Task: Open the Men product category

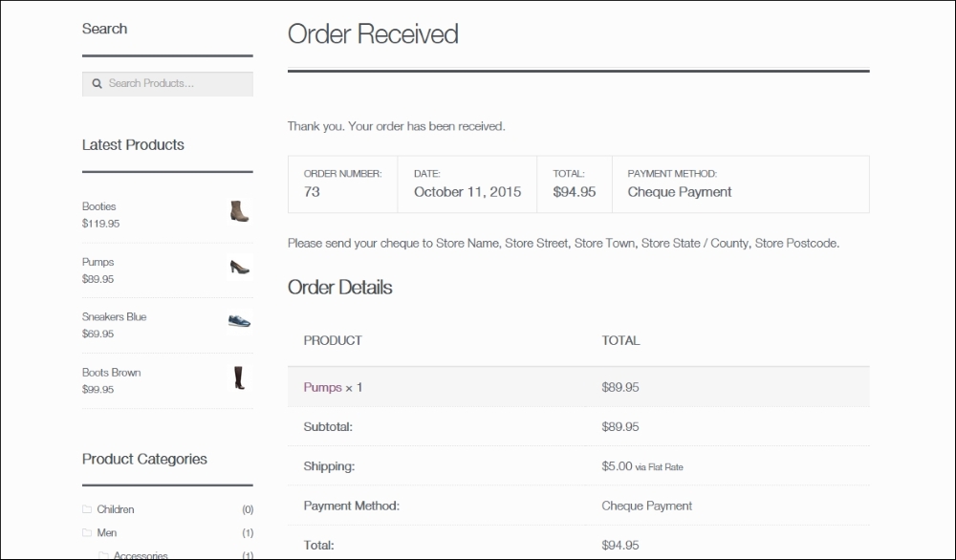Action: (x=107, y=533)
